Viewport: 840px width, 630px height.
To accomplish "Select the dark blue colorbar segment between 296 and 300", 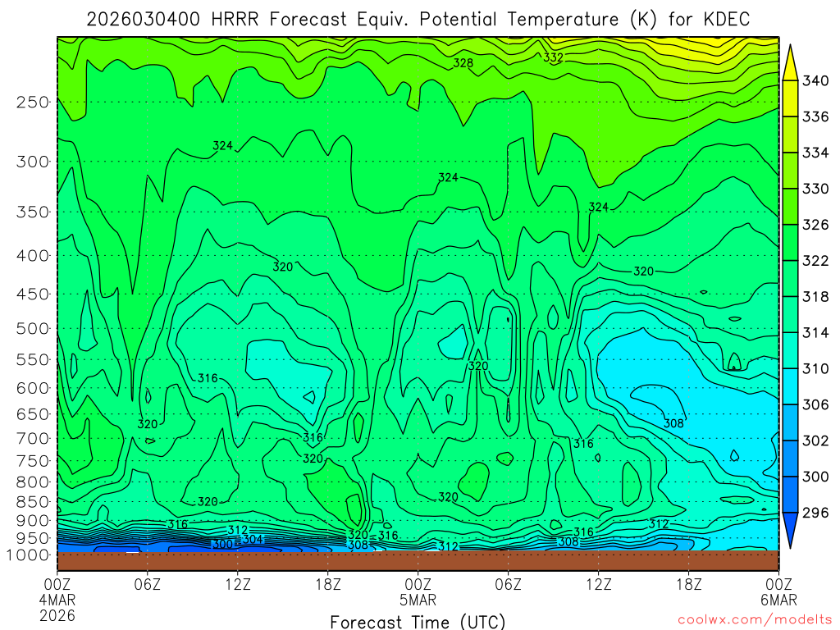I will coord(790,495).
